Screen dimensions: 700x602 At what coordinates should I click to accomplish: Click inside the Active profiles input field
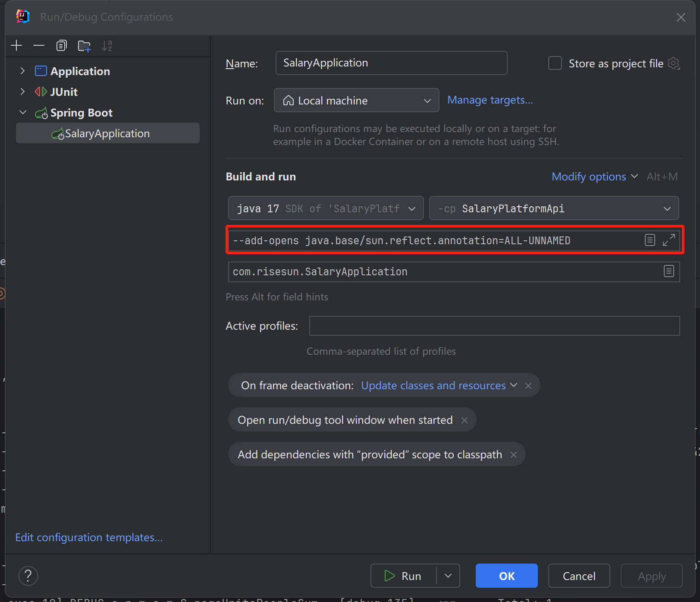[494, 326]
